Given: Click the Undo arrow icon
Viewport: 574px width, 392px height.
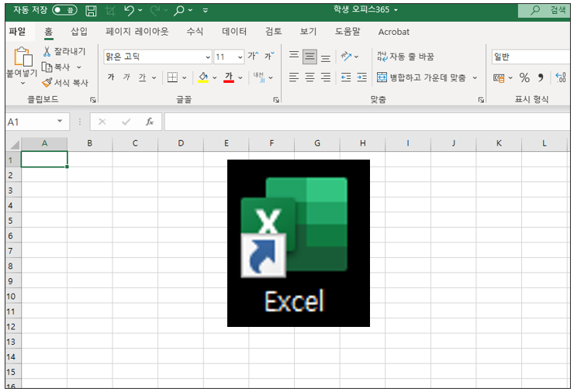Looking at the screenshot, I should pos(129,11).
